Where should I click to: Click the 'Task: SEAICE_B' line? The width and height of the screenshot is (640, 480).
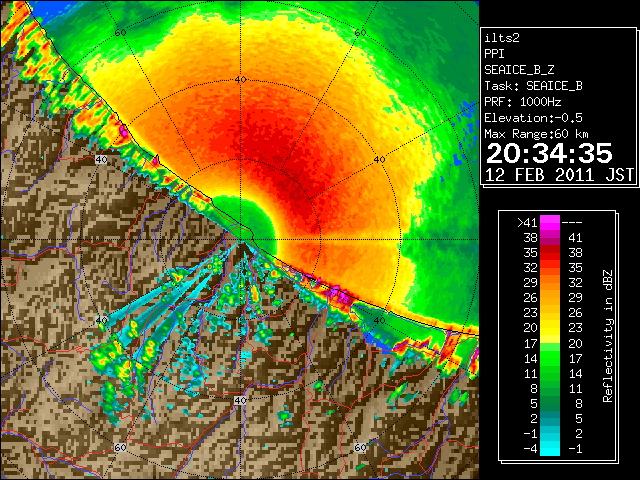[533, 86]
